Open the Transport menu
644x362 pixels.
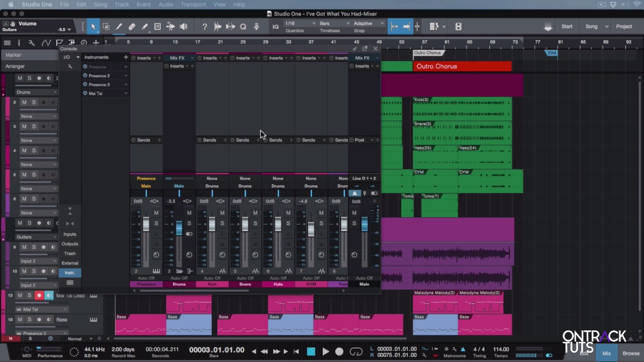(193, 5)
